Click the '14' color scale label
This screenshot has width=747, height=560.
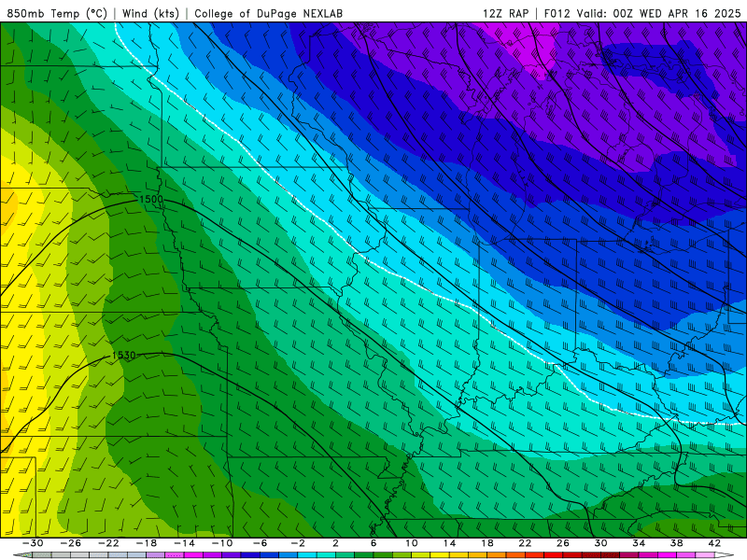pos(449,543)
